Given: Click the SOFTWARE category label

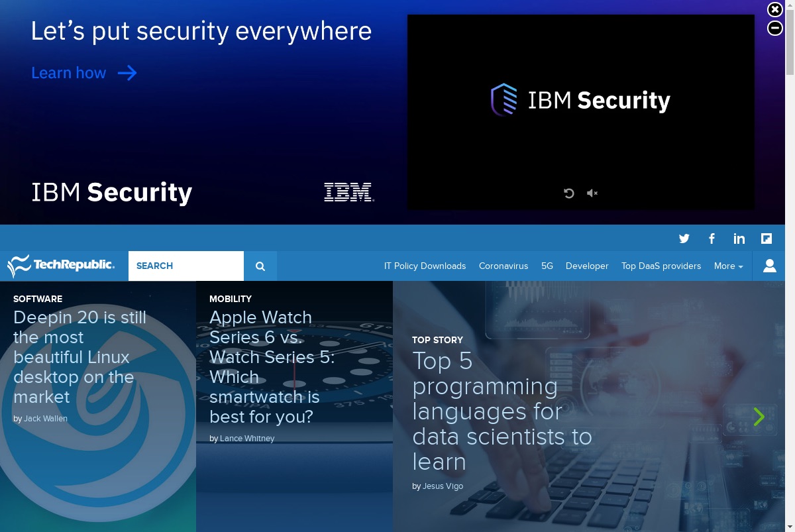Looking at the screenshot, I should tap(38, 299).
